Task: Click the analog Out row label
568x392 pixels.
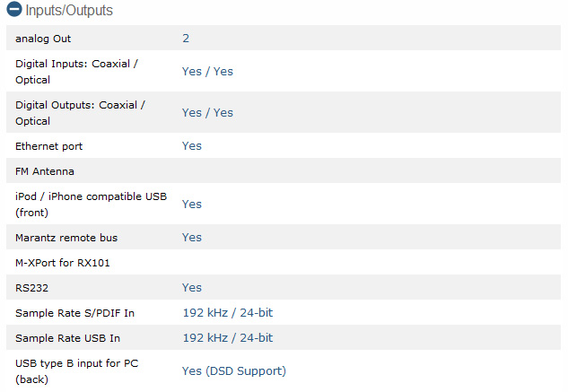Action: click(43, 39)
